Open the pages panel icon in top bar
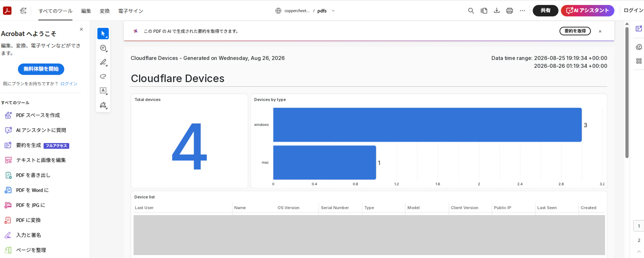The height and width of the screenshot is (258, 644). pyautogui.click(x=484, y=10)
